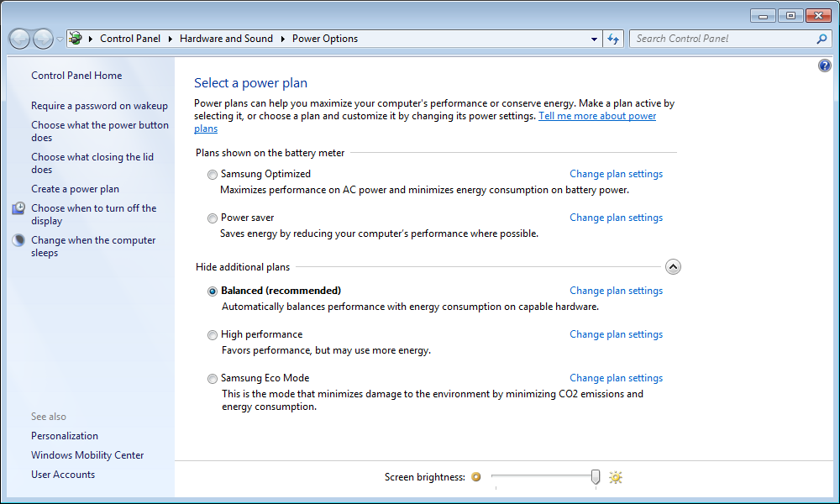Click the bright sun brightness icon
This screenshot has width=840, height=504.
pos(616,476)
